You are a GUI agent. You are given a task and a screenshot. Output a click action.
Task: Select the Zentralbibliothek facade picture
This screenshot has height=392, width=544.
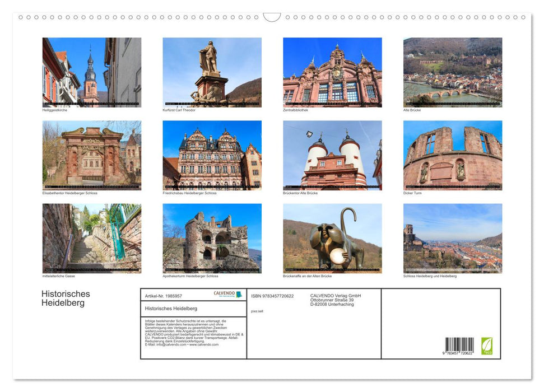point(331,73)
